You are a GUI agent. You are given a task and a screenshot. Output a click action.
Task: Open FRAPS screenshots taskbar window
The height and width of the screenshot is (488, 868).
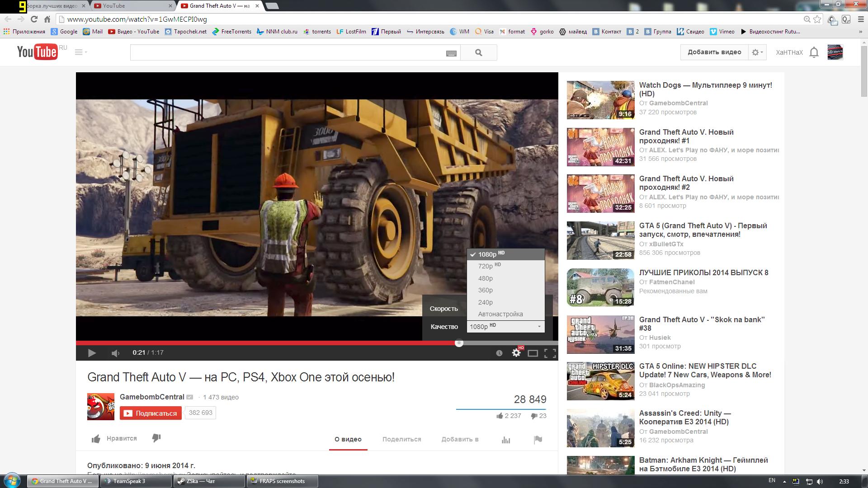coord(283,481)
